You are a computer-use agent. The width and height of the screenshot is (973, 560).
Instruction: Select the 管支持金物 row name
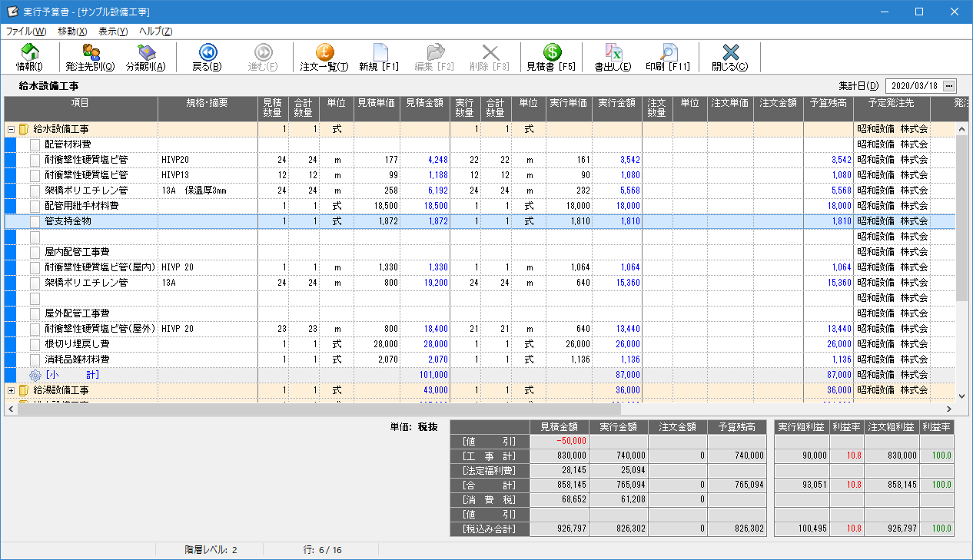tap(68, 221)
